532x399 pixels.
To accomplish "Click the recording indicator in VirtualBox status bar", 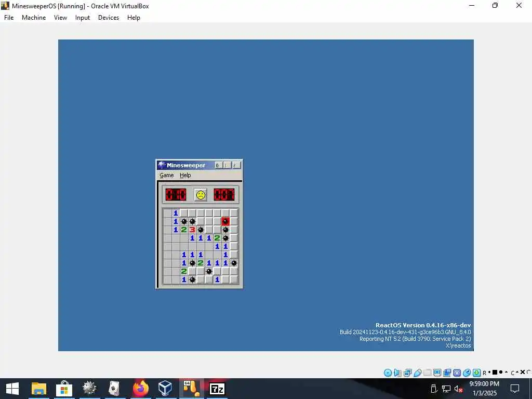I will pos(447,373).
